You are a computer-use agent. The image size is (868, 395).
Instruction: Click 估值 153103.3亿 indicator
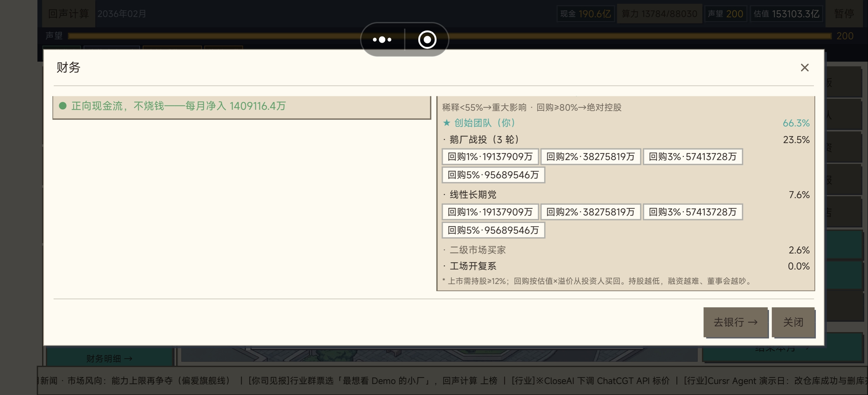point(786,14)
